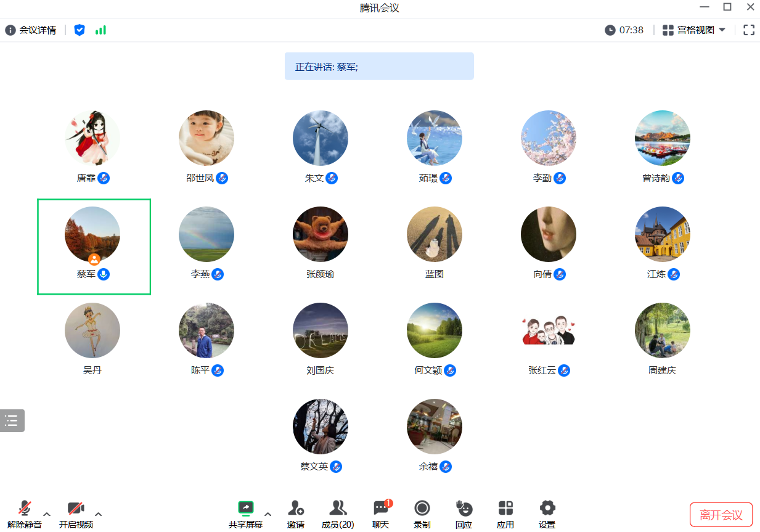Open meeting Settings (设置) gear

(x=547, y=509)
